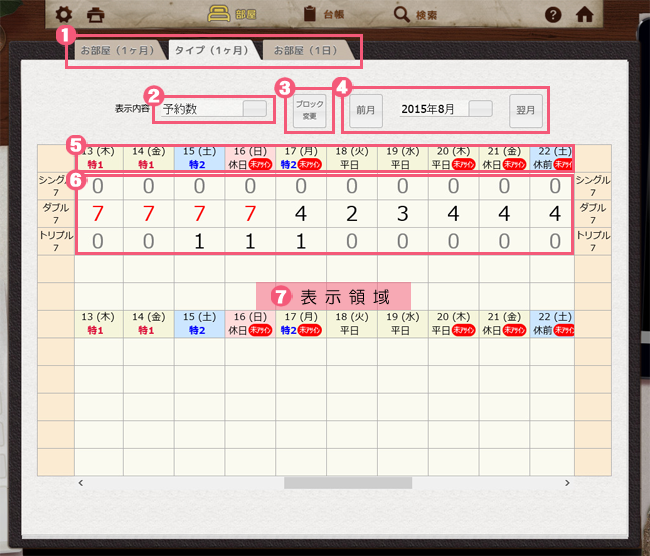The image size is (650, 556).
Task: Open the 2015年8月 month dropdown
Action: click(480, 109)
